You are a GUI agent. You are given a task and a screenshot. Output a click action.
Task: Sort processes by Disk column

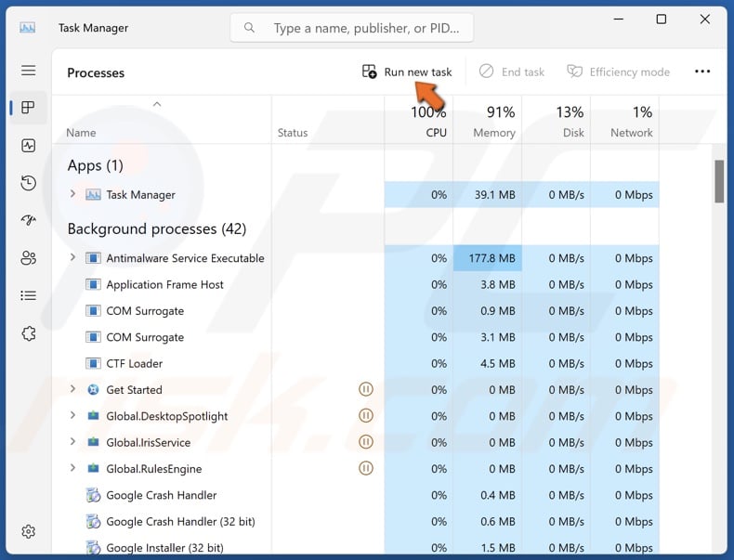[x=557, y=121]
